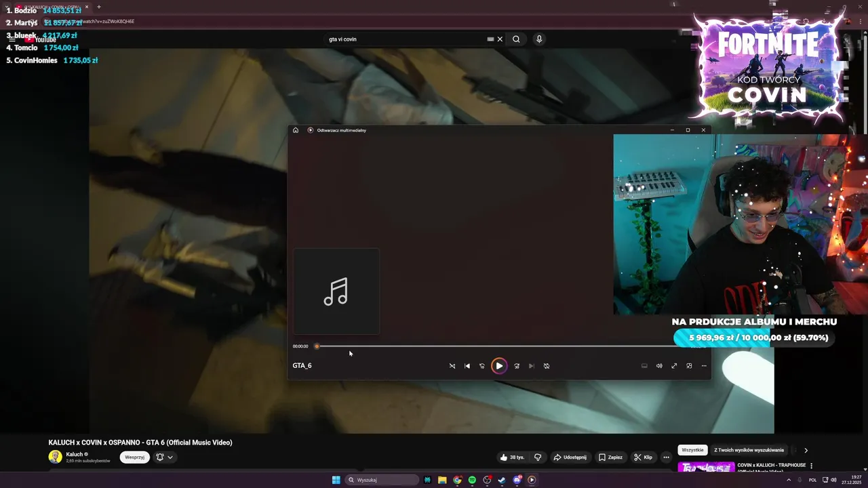The image size is (868, 488).
Task: Go to media player home icon
Action: click(x=296, y=130)
